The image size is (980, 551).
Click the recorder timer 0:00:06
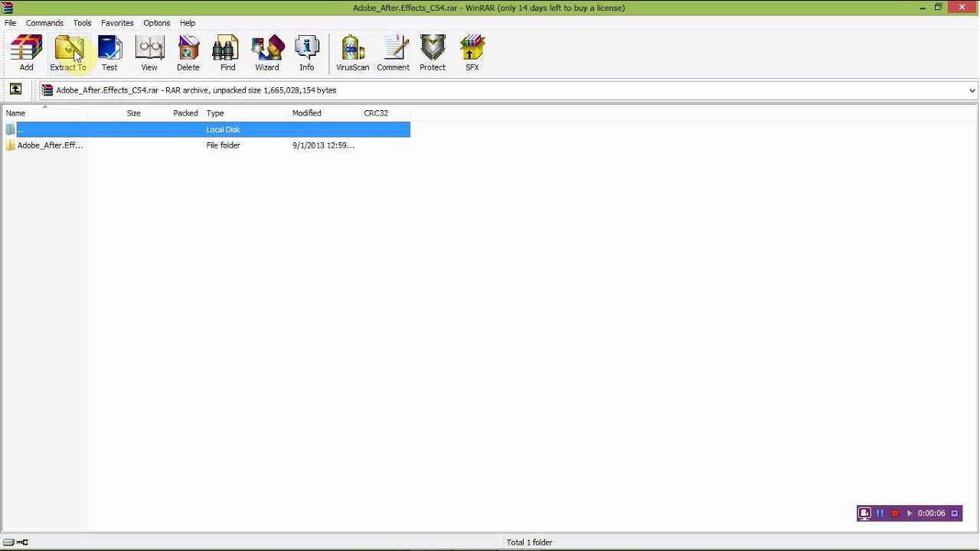(x=932, y=514)
